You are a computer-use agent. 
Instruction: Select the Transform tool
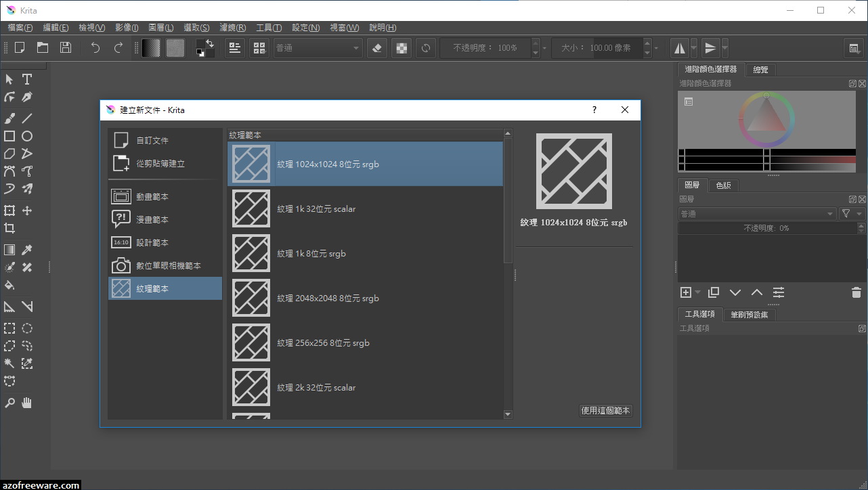tap(9, 210)
